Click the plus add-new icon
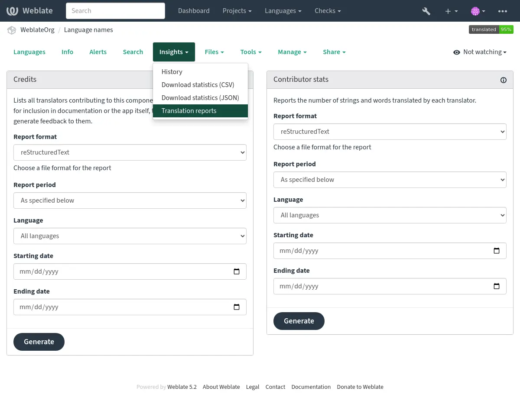The image size is (520, 420). (448, 11)
